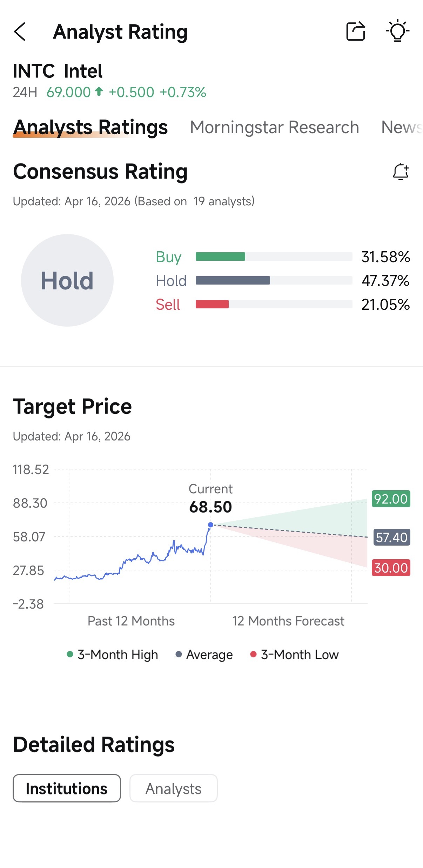This screenshot has height=868, width=423.
Task: Tap the red 3-Month Low legend dot
Action: (253, 654)
